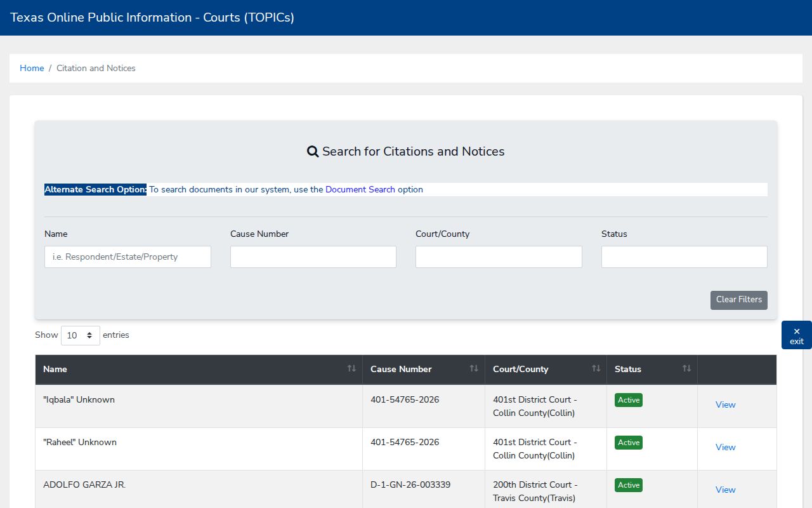View the "Iqbala" Unknown citation
The image size is (812, 508).
[726, 404]
